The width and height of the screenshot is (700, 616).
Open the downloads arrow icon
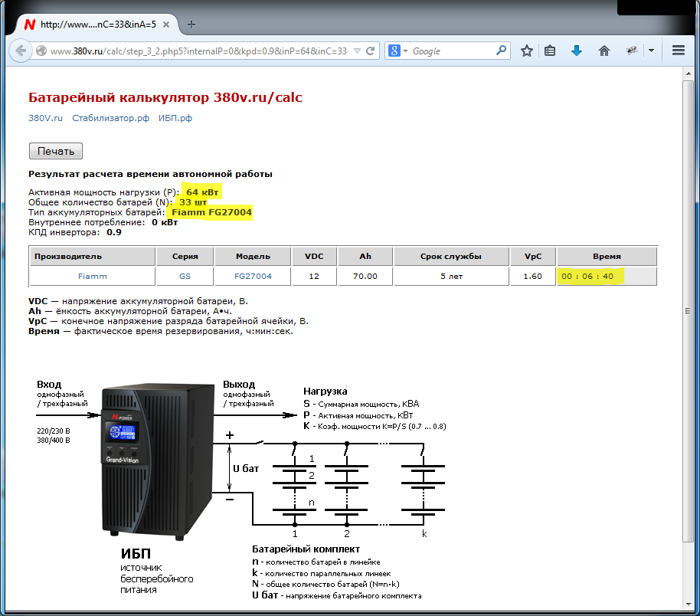click(577, 51)
